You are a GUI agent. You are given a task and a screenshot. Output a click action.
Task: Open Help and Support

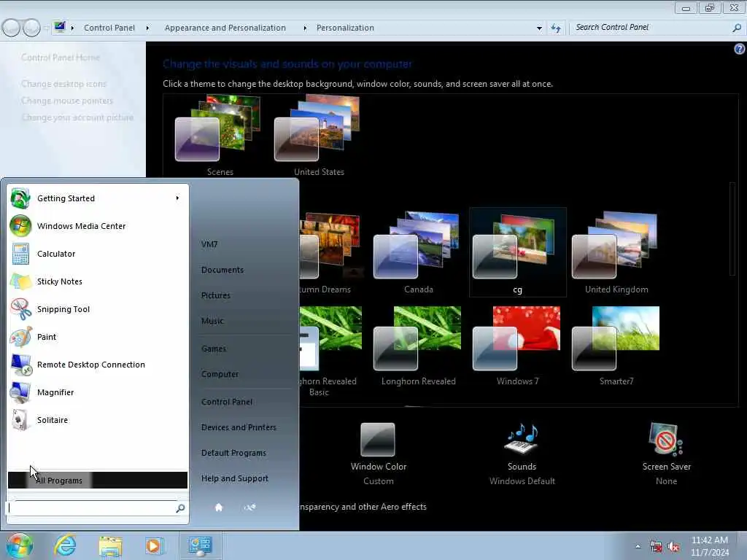[235, 478]
